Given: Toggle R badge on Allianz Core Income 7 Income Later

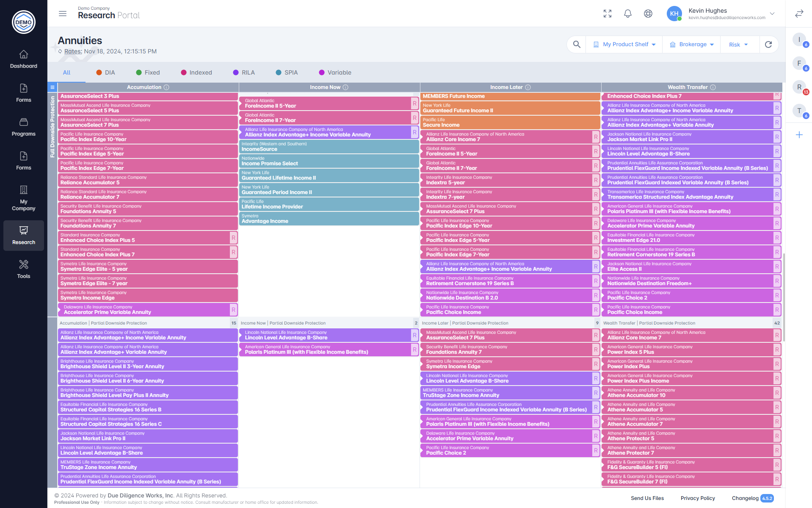Looking at the screenshot, I should click(x=596, y=137).
